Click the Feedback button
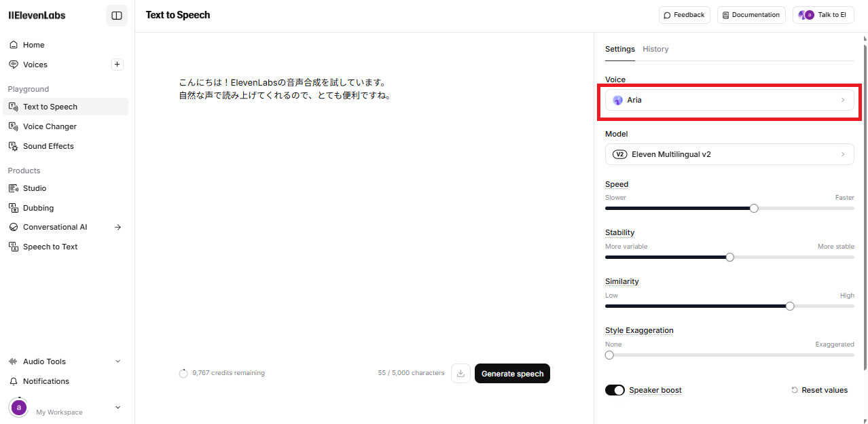Image resolution: width=868 pixels, height=424 pixels. click(685, 15)
